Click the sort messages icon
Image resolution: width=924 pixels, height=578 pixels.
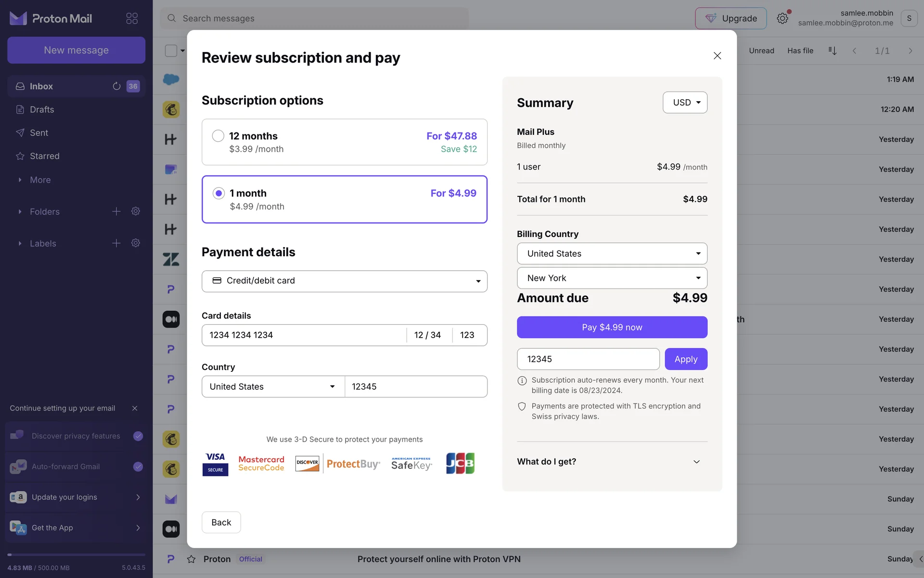[x=832, y=51]
